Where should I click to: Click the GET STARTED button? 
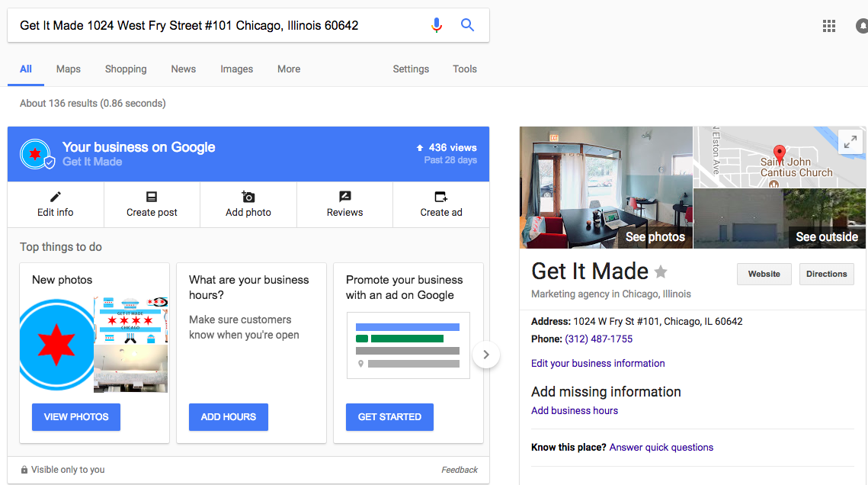(x=389, y=417)
